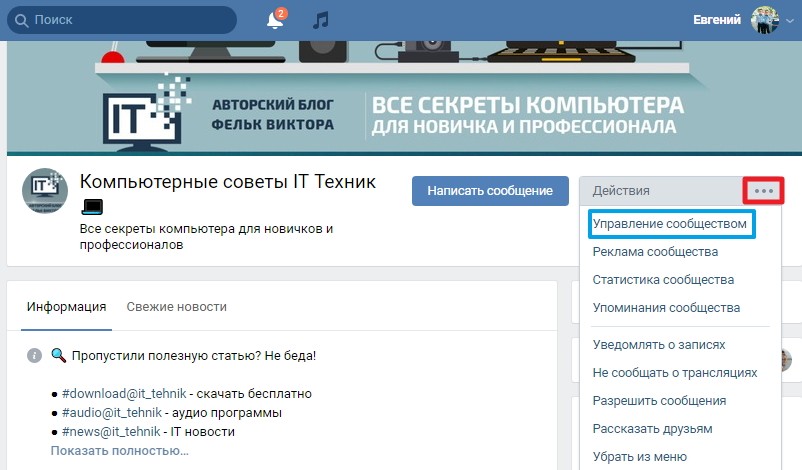
Task: Click Показать полностью… link
Action: (120, 451)
